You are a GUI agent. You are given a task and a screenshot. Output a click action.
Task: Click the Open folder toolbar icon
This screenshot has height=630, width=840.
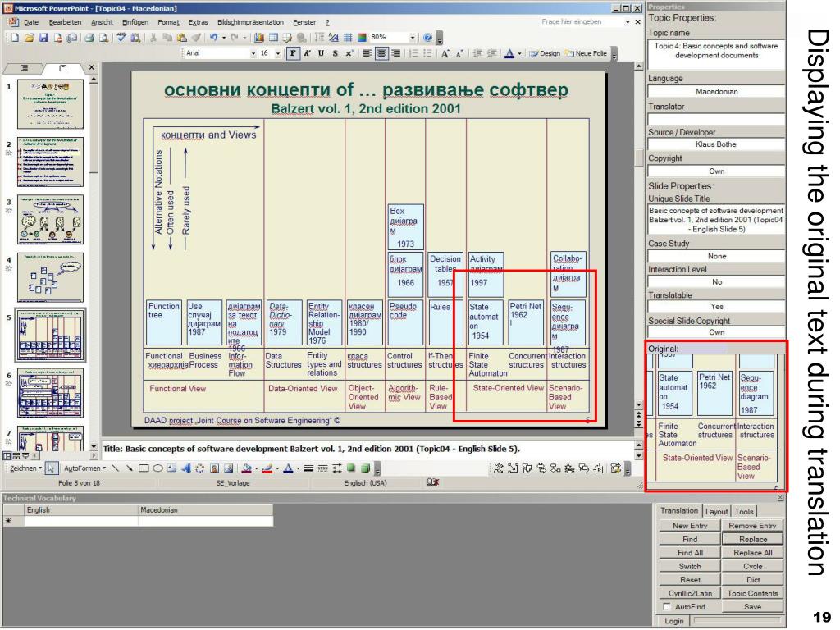[30, 38]
